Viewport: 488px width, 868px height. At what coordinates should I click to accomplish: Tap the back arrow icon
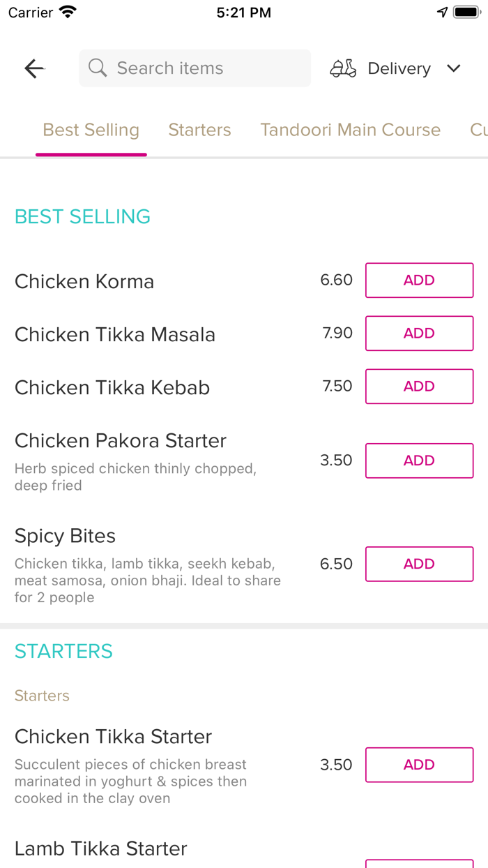(x=34, y=68)
